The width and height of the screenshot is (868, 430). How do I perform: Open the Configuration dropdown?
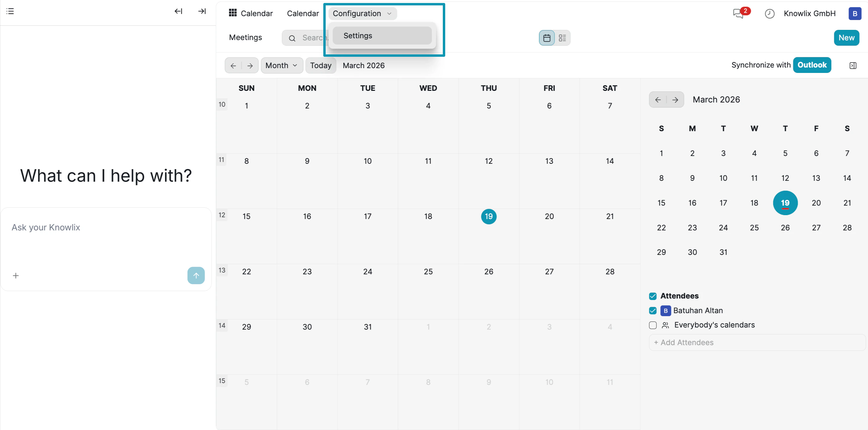coord(362,13)
